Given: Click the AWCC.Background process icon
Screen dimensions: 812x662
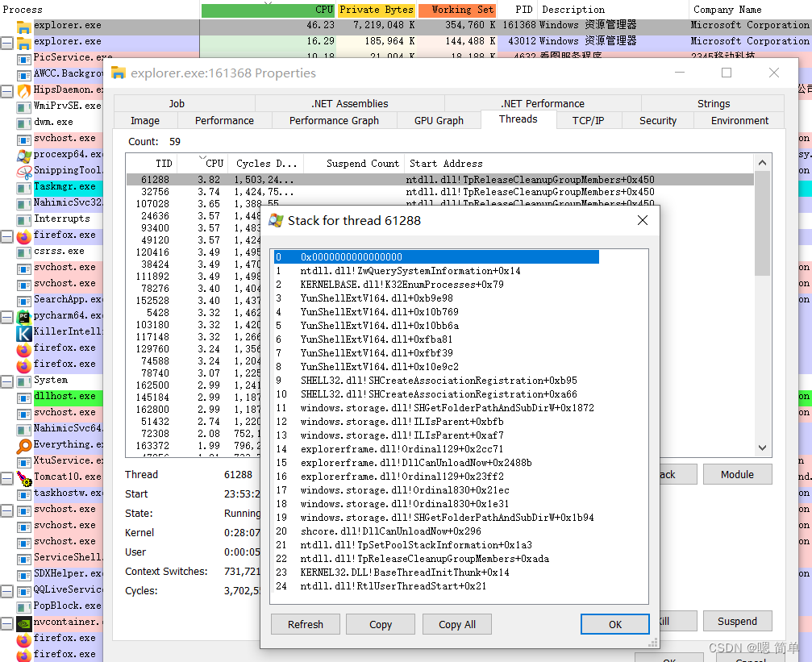Looking at the screenshot, I should pyautogui.click(x=24, y=75).
